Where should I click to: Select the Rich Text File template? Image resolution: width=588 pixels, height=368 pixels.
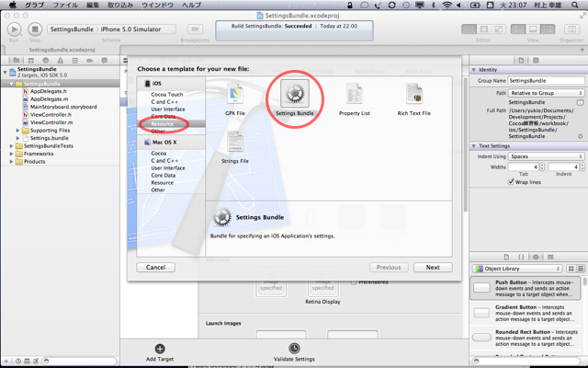(x=414, y=98)
